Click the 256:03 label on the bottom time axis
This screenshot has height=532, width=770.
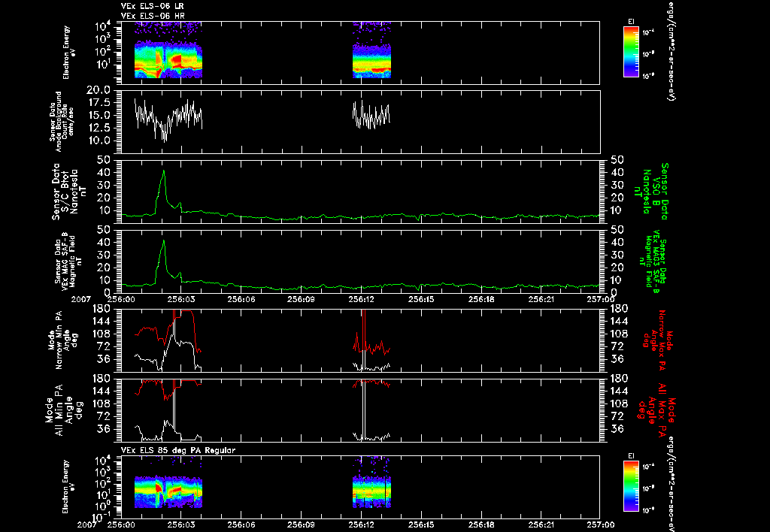coord(181,524)
